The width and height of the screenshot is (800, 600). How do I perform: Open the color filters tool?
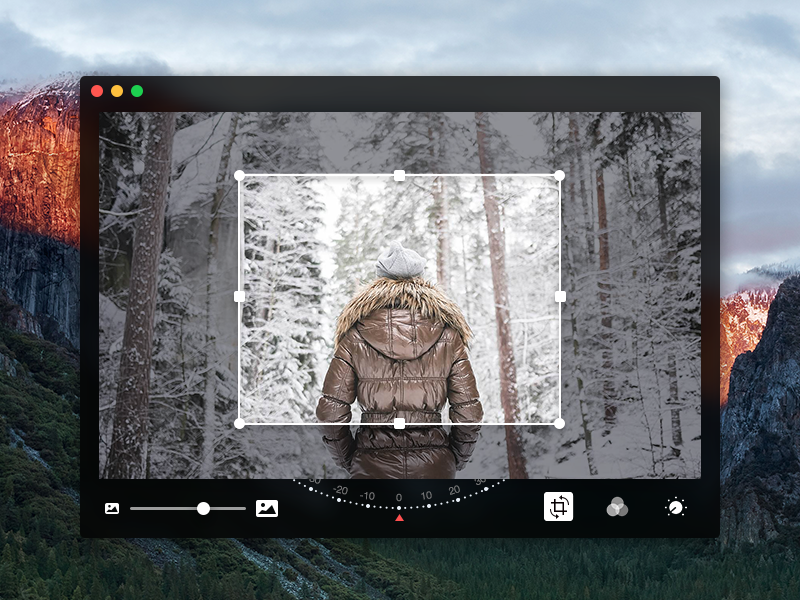click(x=617, y=508)
